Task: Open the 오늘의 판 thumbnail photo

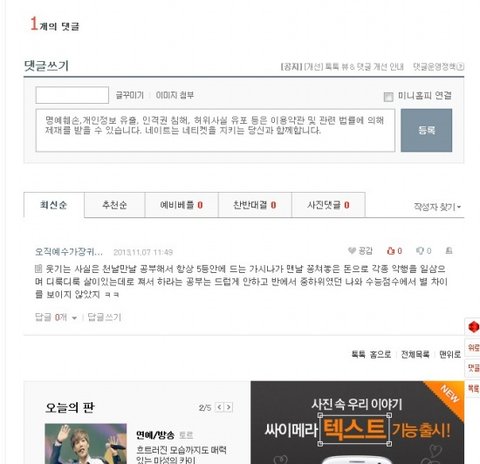Action: click(86, 444)
